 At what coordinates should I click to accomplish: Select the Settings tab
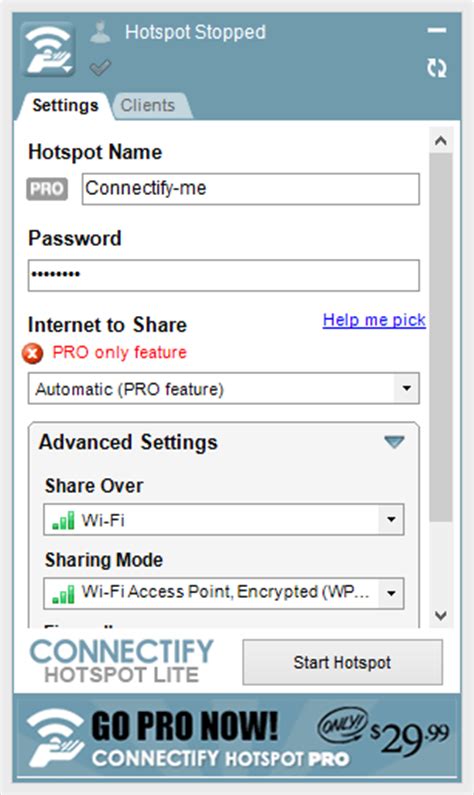(x=65, y=105)
